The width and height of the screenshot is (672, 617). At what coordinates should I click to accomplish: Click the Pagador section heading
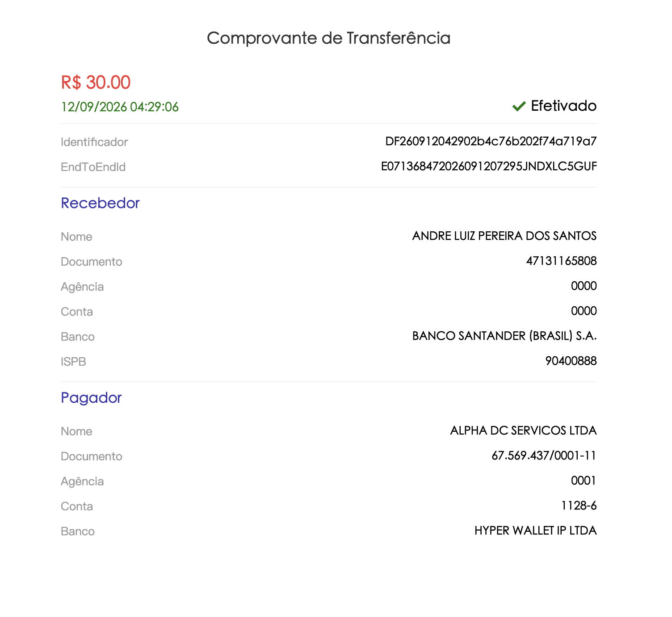pos(91,398)
